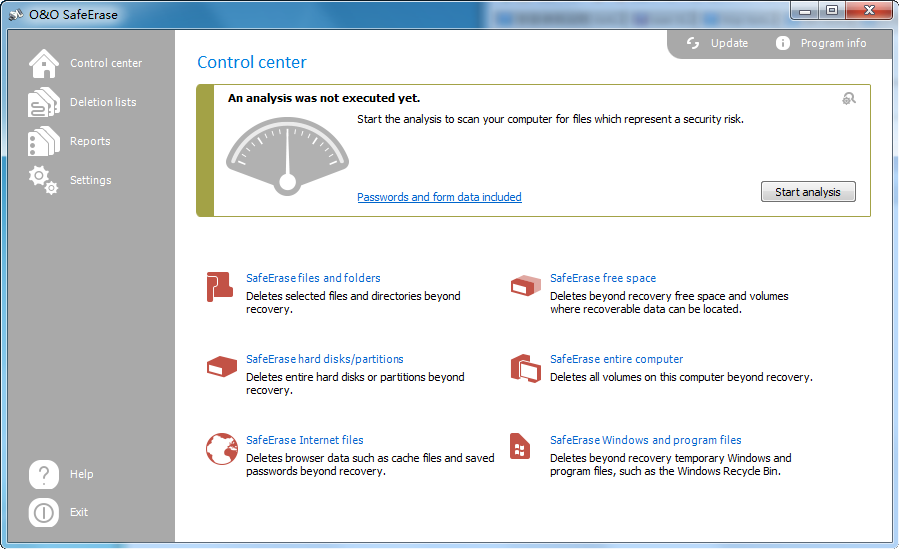Choose Exit label in the sidebar
The height and width of the screenshot is (550, 900).
click(x=79, y=512)
